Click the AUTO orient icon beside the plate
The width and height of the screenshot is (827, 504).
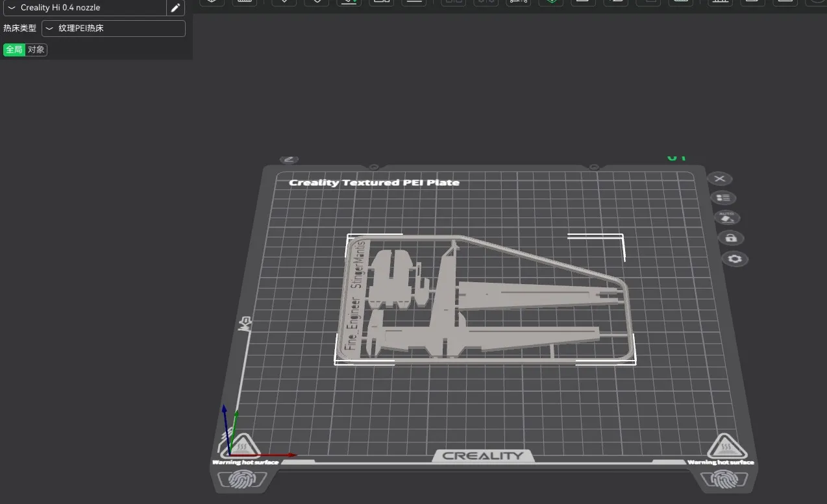(727, 217)
